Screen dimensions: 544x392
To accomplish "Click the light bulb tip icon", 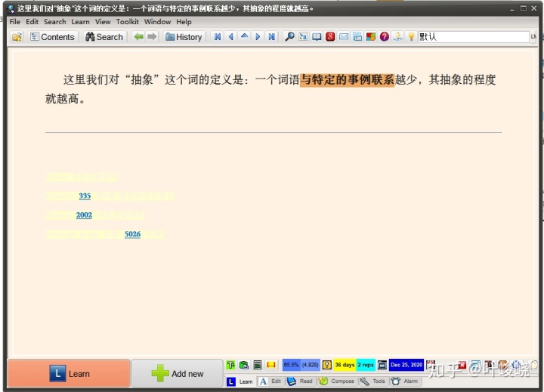I will pos(411,36).
